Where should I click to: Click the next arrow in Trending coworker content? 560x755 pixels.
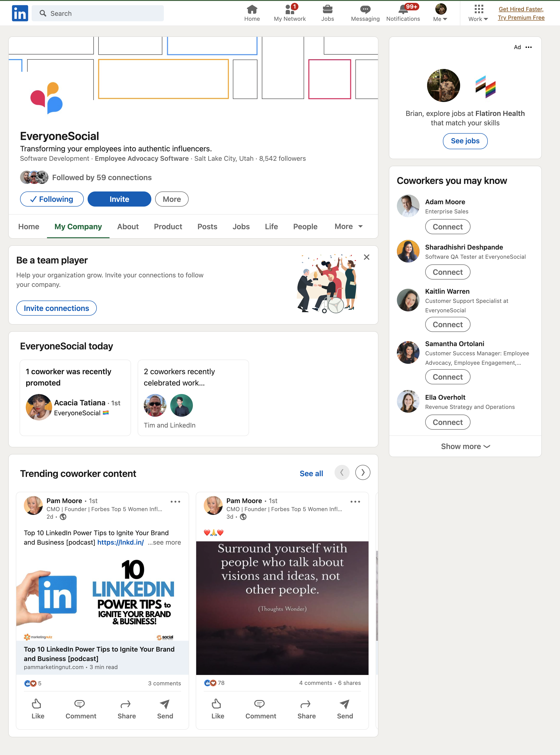[x=362, y=472]
